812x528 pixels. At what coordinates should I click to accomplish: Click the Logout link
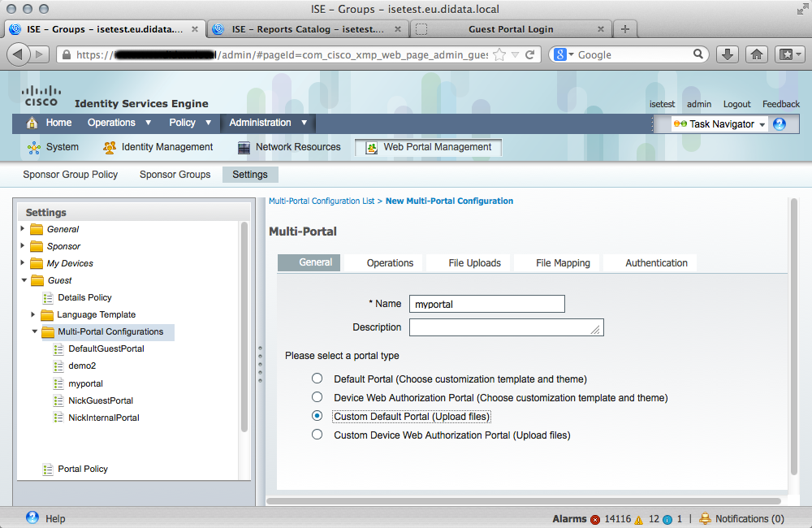(736, 104)
